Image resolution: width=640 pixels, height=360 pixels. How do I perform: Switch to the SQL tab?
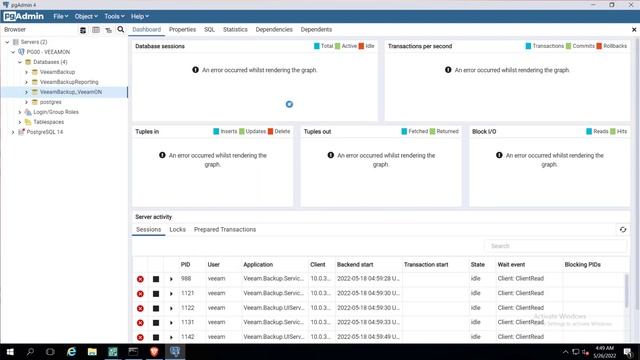pyautogui.click(x=209, y=29)
